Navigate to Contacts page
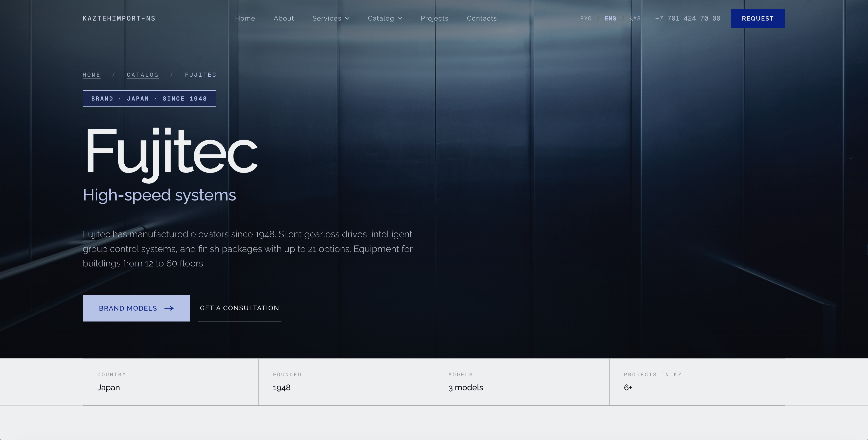This screenshot has width=868, height=440. (x=481, y=19)
